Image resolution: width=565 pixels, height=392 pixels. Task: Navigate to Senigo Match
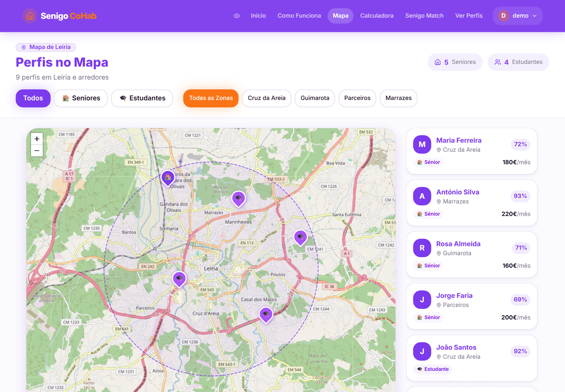pos(424,16)
